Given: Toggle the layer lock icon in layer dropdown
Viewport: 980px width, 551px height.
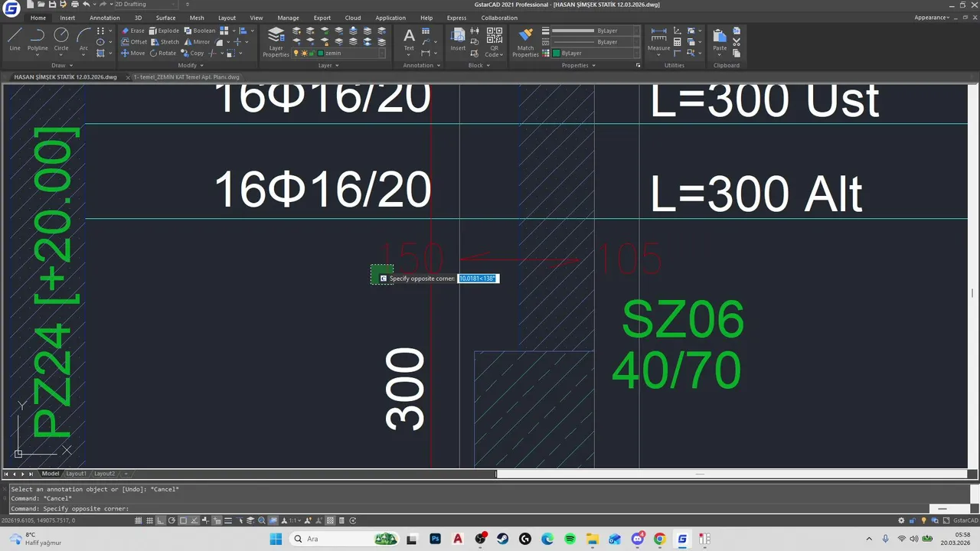Looking at the screenshot, I should pos(312,54).
